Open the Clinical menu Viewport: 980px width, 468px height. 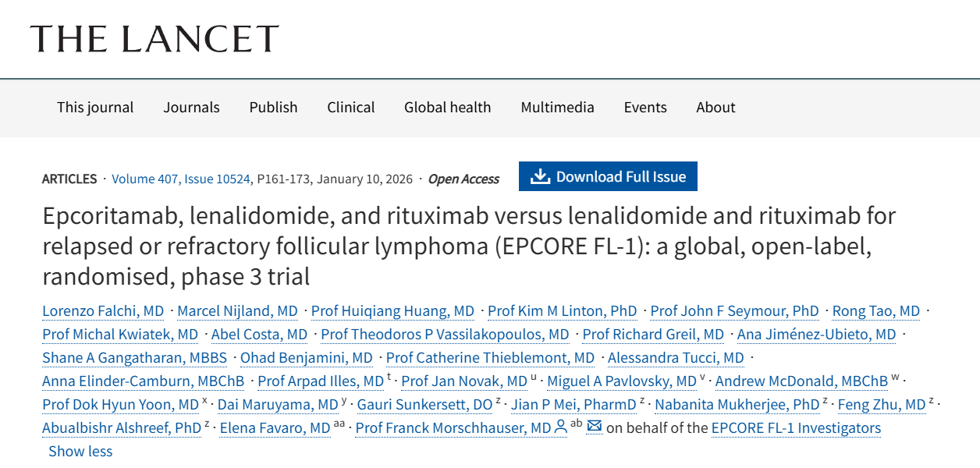[x=350, y=108]
